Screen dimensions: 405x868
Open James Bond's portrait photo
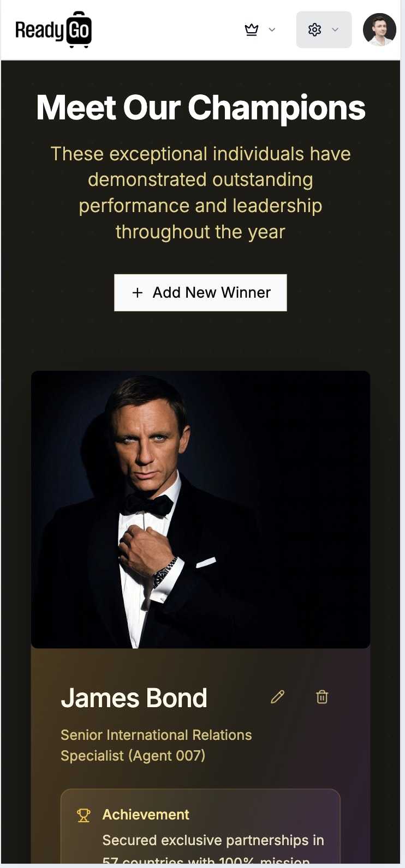pyautogui.click(x=200, y=509)
